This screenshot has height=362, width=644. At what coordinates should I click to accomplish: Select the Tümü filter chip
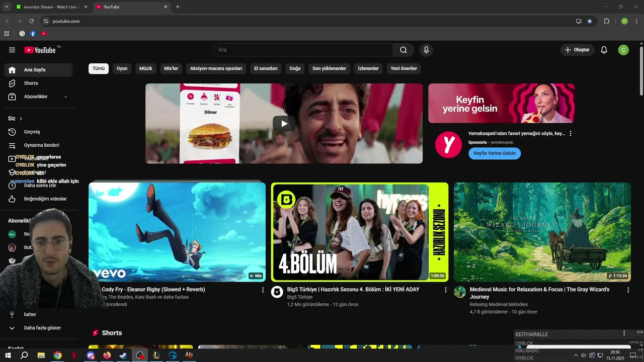[x=99, y=68]
